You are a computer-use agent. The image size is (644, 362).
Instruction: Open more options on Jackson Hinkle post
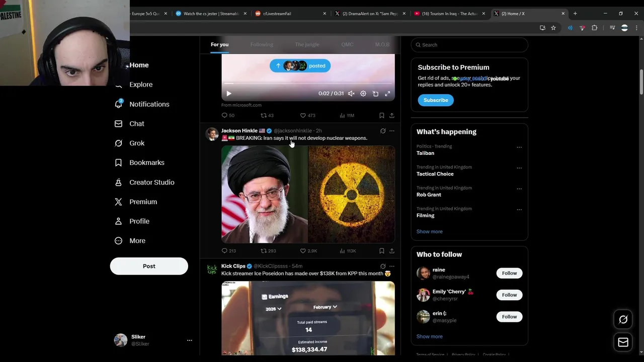[392, 131]
